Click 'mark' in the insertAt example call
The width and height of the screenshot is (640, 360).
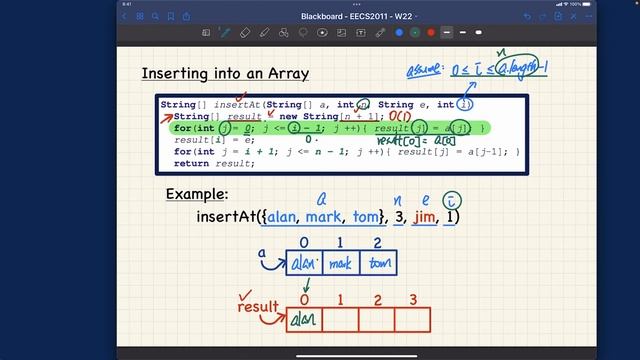pyautogui.click(x=323, y=217)
